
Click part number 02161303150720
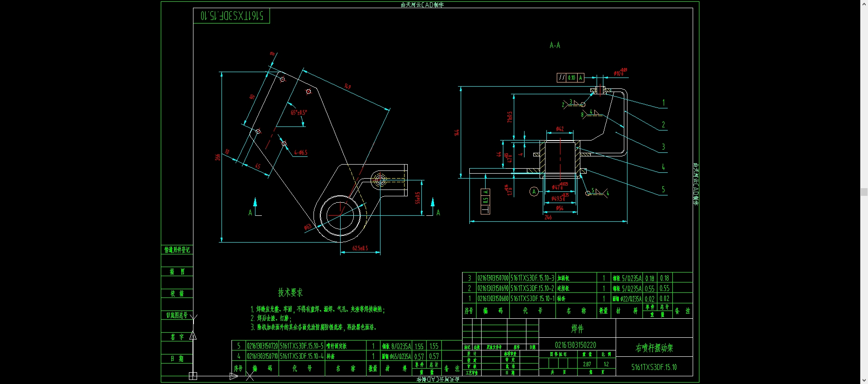click(262, 346)
